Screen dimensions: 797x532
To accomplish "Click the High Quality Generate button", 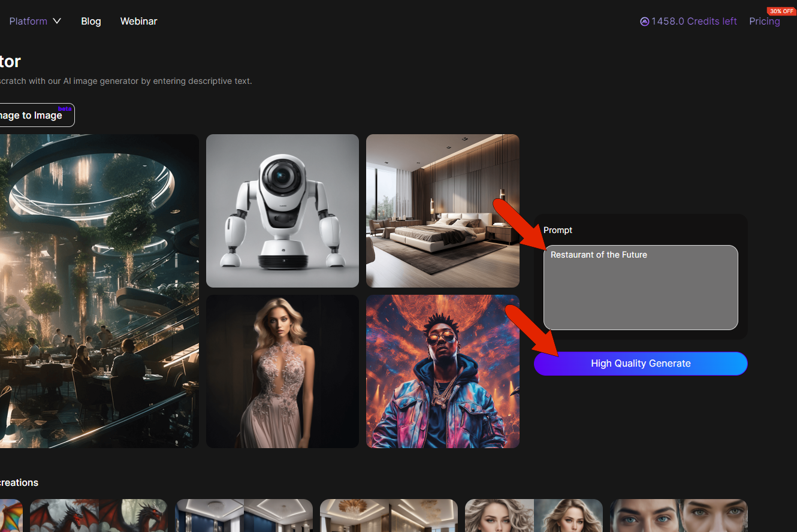I will pyautogui.click(x=641, y=364).
